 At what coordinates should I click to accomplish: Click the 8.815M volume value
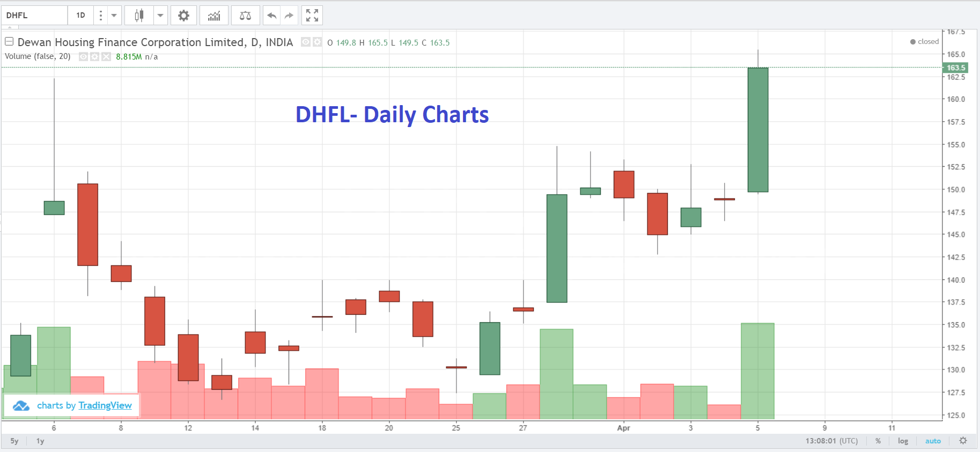click(x=129, y=57)
